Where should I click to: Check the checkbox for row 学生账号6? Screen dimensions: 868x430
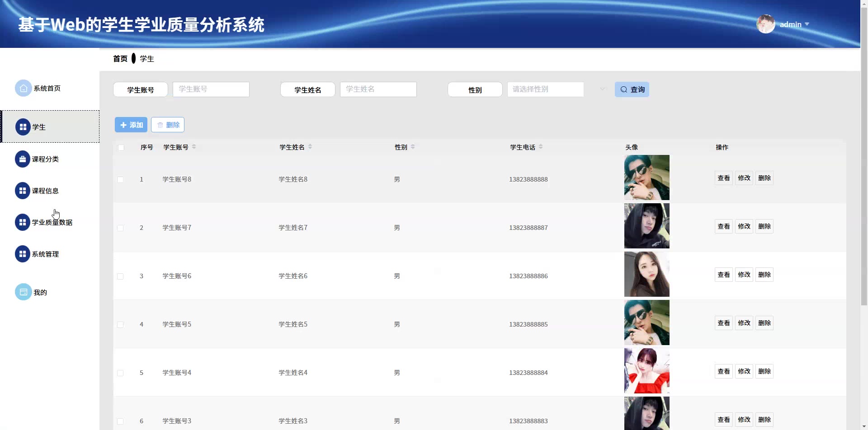point(120,276)
